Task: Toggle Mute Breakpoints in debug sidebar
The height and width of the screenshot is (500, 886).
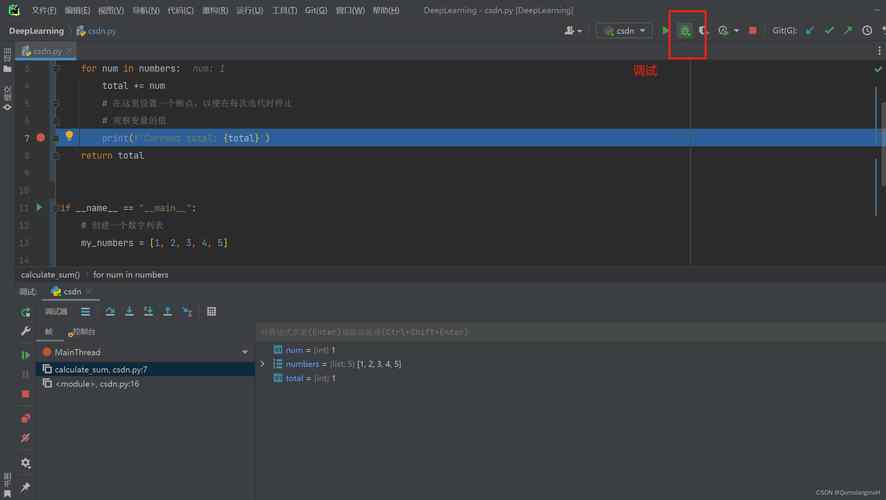Action: [26, 438]
